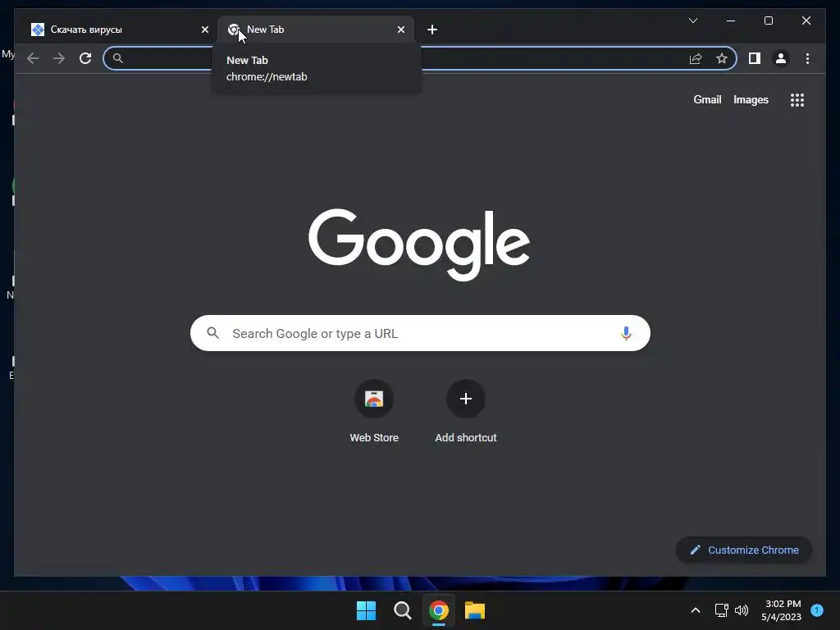840x630 pixels.
Task: Click the magnifier icon in Google search box
Action: [212, 333]
